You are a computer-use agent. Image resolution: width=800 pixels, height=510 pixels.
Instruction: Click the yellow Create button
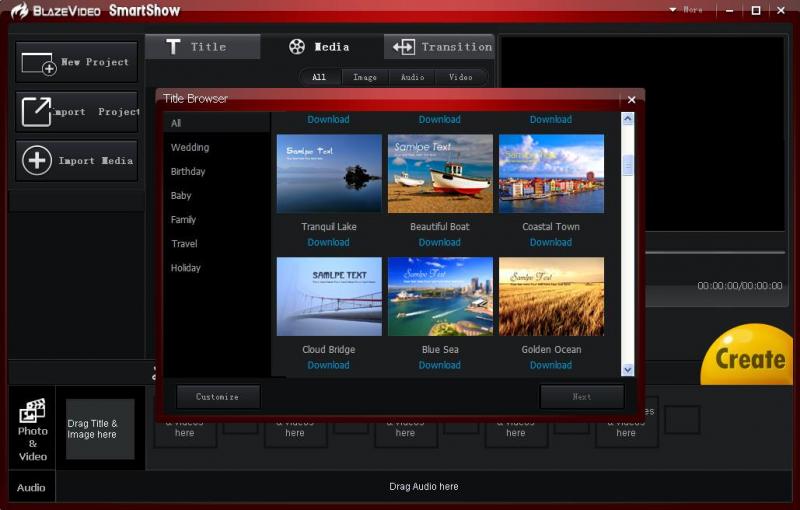coord(750,358)
